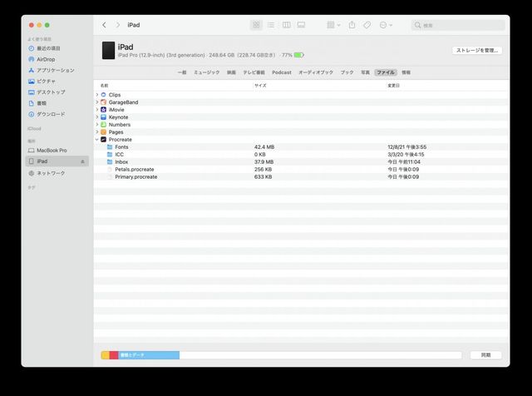532x396 pixels.
Task: Open Desktop folder in sidebar
Action: coord(57,92)
